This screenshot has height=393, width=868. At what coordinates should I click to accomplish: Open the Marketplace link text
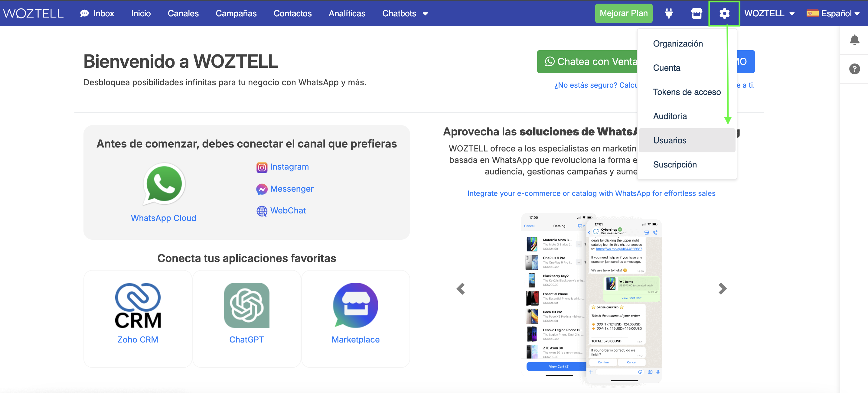pos(355,340)
